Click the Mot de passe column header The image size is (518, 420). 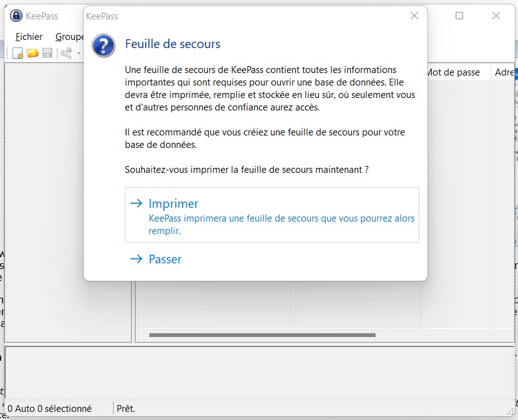tap(454, 72)
